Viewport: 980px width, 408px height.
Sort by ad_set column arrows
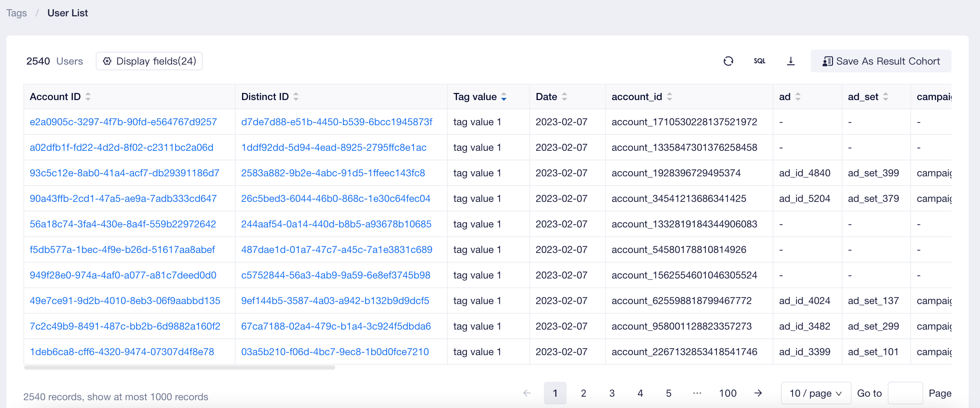(x=886, y=97)
